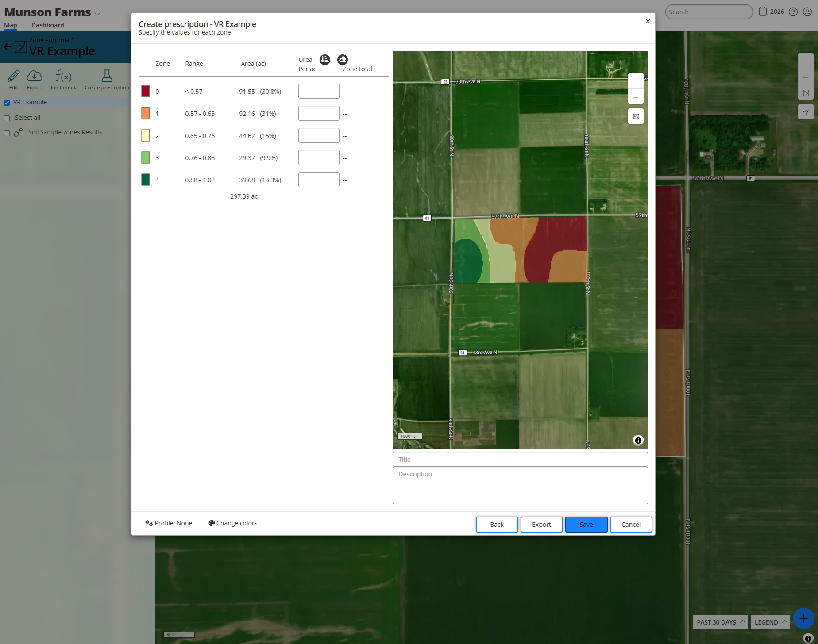Click the gears icon beside Profile: None
This screenshot has width=818, height=644.
149,523
